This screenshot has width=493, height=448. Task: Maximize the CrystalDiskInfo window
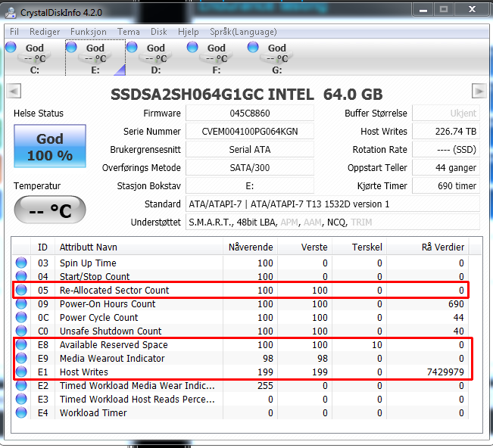click(x=444, y=10)
